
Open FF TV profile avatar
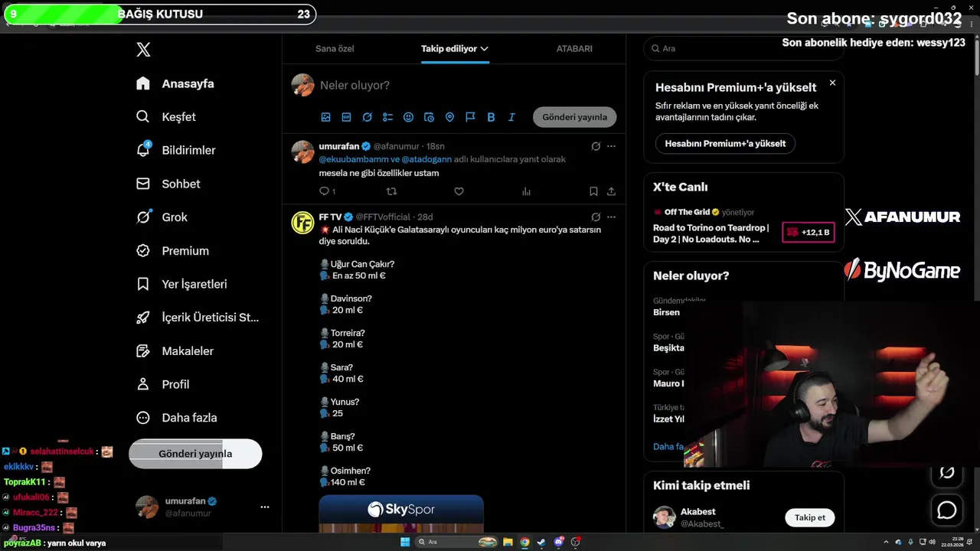(x=302, y=223)
